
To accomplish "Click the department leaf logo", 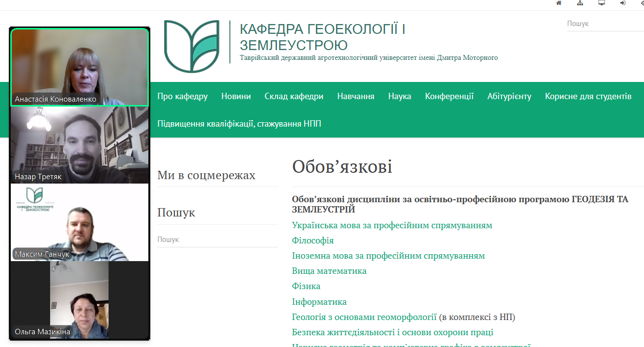I will (192, 46).
